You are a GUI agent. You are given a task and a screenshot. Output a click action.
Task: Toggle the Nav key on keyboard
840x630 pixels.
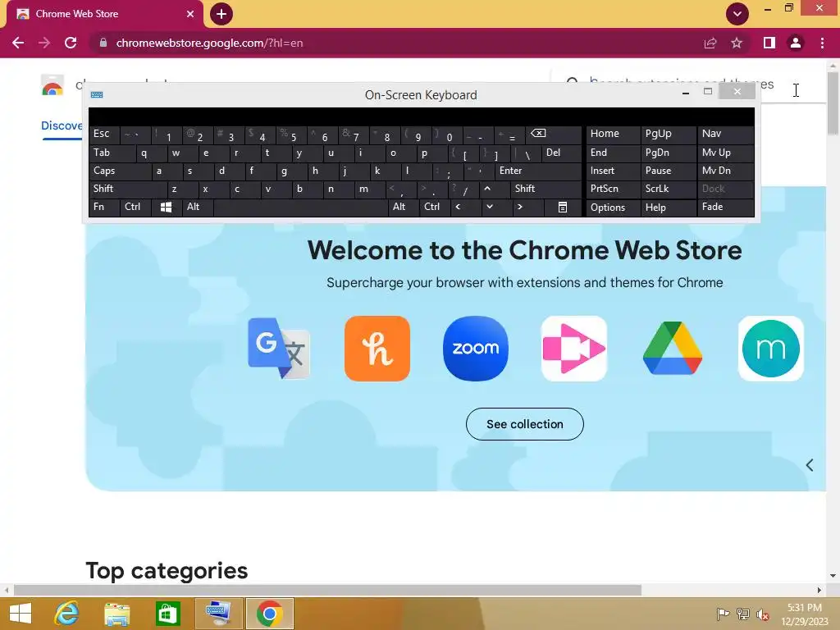coord(725,134)
